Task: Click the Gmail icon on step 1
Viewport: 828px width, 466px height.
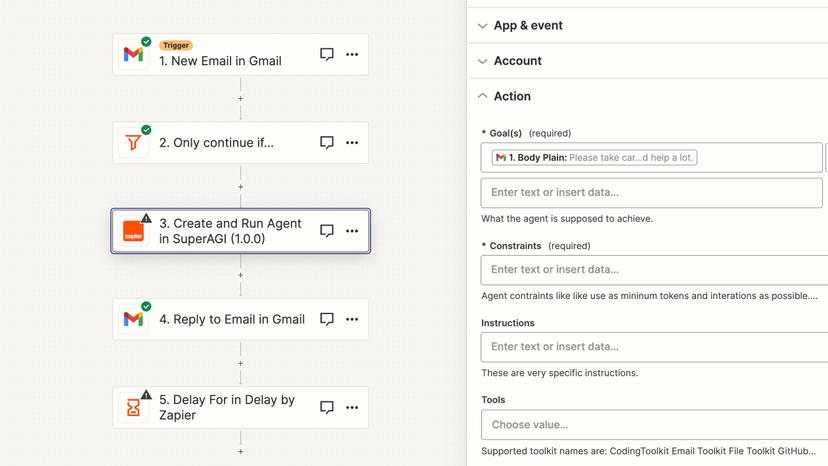Action: [x=133, y=55]
